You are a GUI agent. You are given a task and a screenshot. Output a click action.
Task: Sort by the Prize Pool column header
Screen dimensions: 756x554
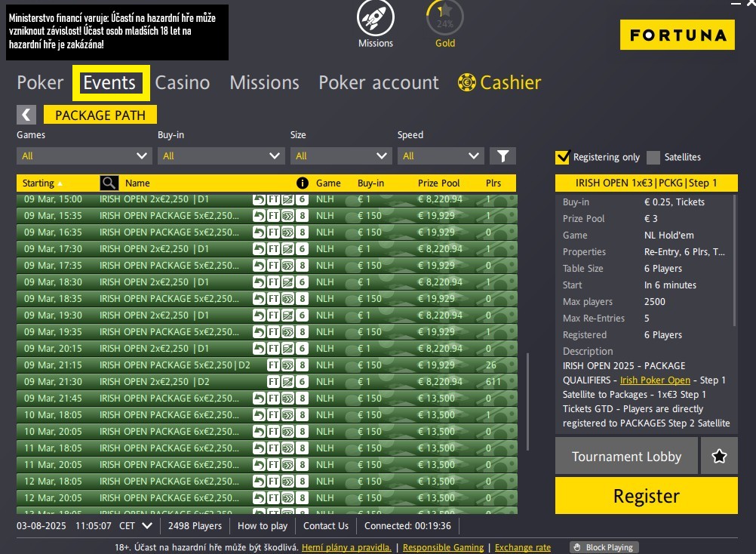click(438, 183)
